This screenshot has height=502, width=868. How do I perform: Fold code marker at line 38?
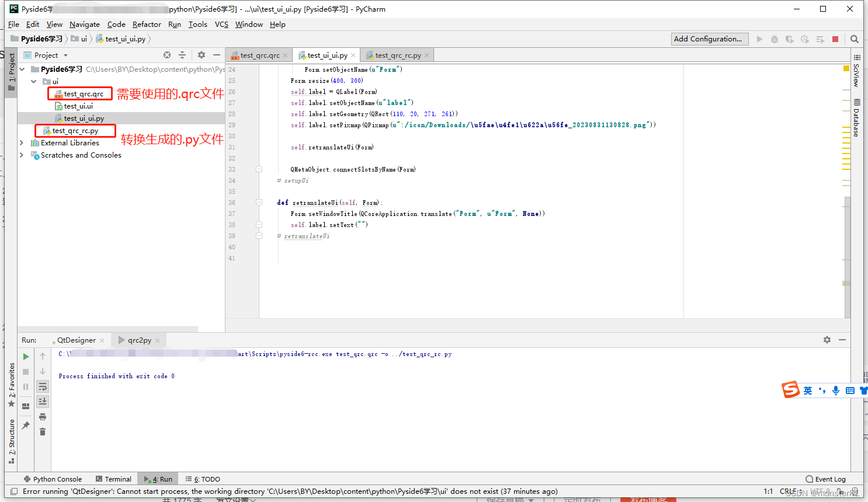tap(259, 225)
